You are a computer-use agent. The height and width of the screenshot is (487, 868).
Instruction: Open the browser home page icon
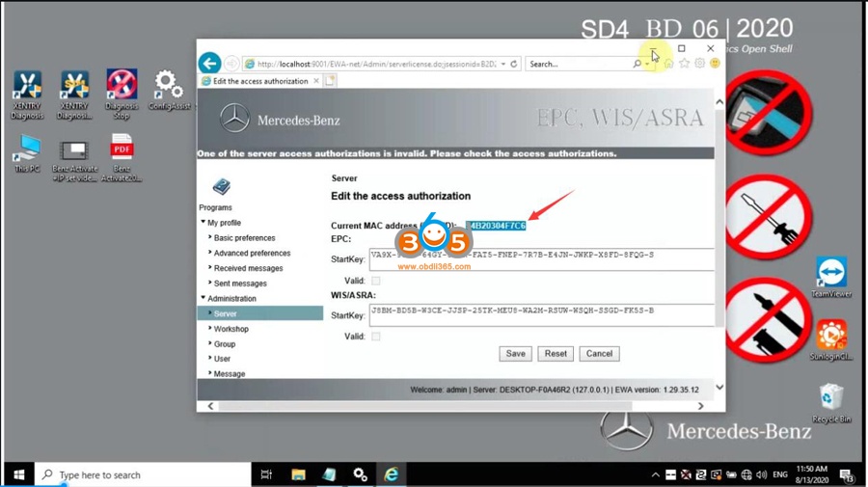click(x=668, y=64)
